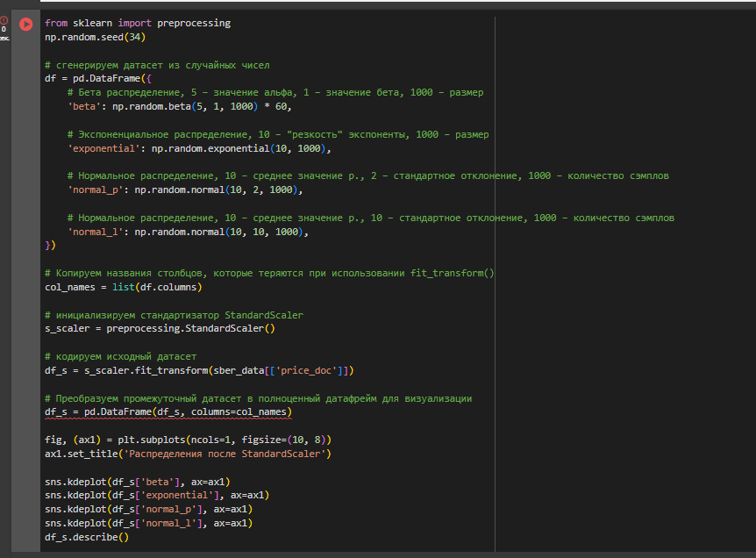The height and width of the screenshot is (558, 756).
Task: Click the closing '})' line
Action: (x=50, y=246)
